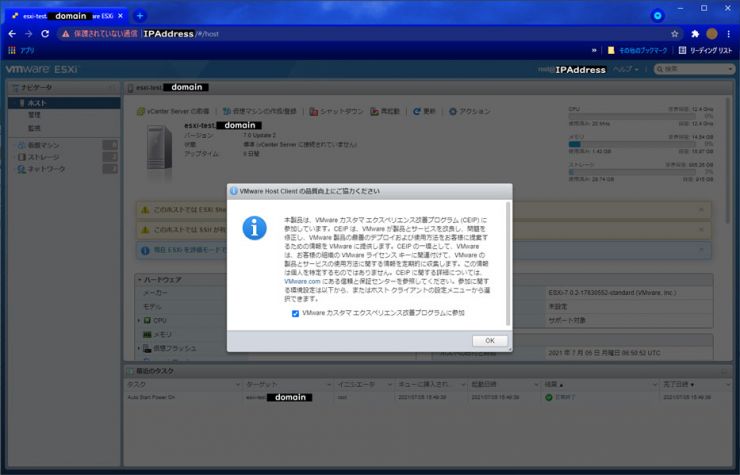The height and width of the screenshot is (475, 740).
Task: Expand the 仮想フラッシュ hardware row
Action: coord(139,348)
